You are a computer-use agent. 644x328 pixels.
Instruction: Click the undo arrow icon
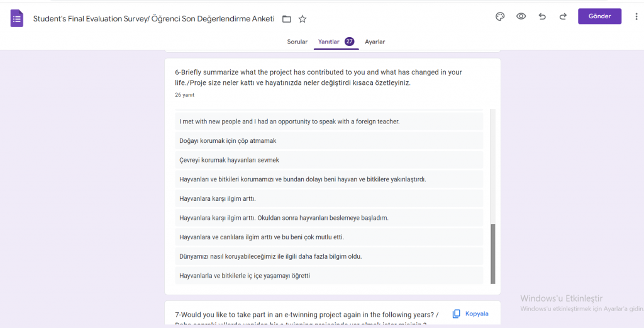[542, 17]
